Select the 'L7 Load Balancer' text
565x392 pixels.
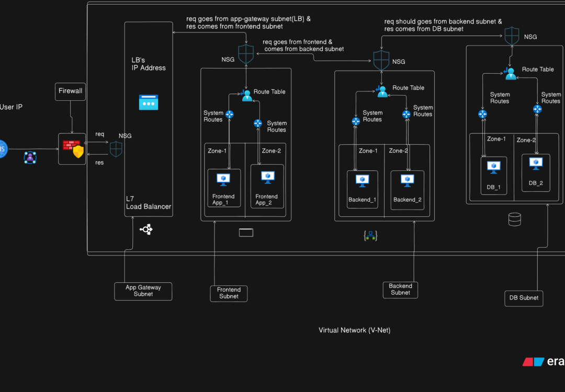pyautogui.click(x=149, y=203)
